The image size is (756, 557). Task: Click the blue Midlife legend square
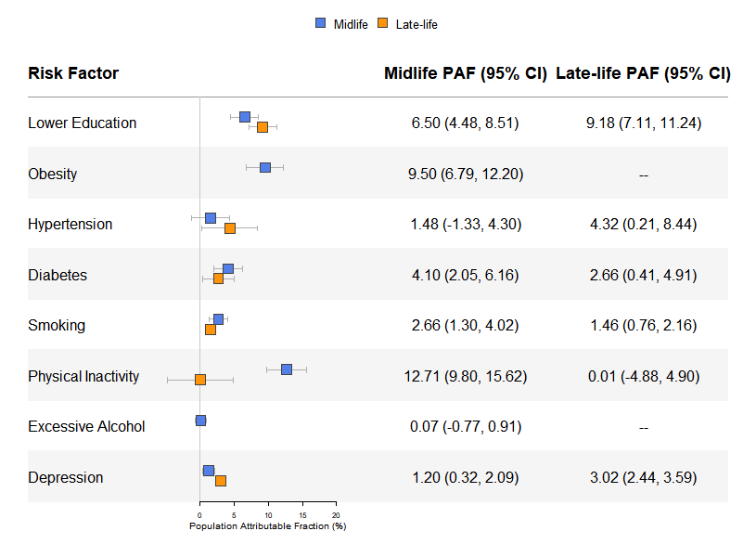[x=321, y=24]
